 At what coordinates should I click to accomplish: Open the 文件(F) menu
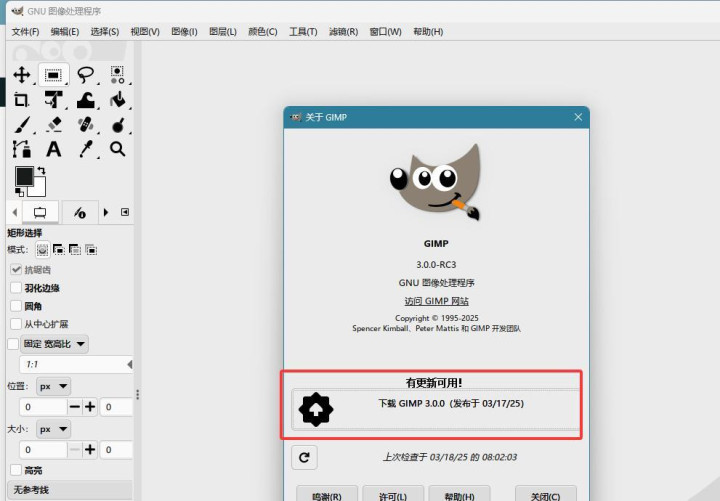25,32
